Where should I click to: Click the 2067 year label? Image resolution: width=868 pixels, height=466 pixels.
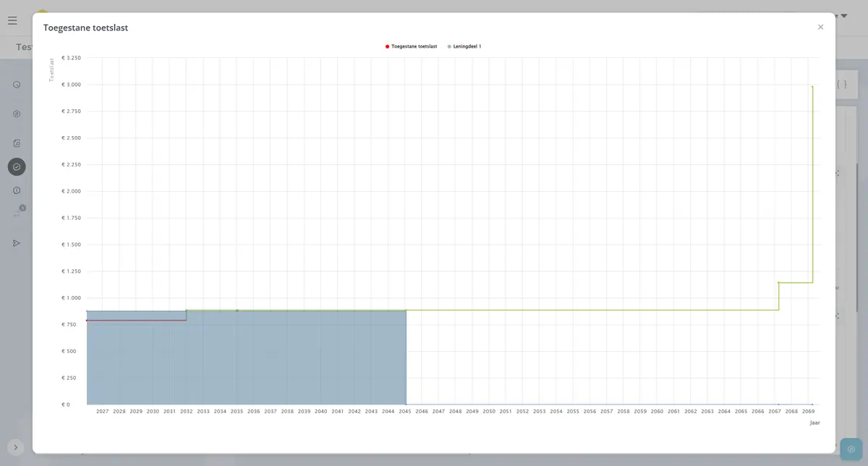click(775, 411)
